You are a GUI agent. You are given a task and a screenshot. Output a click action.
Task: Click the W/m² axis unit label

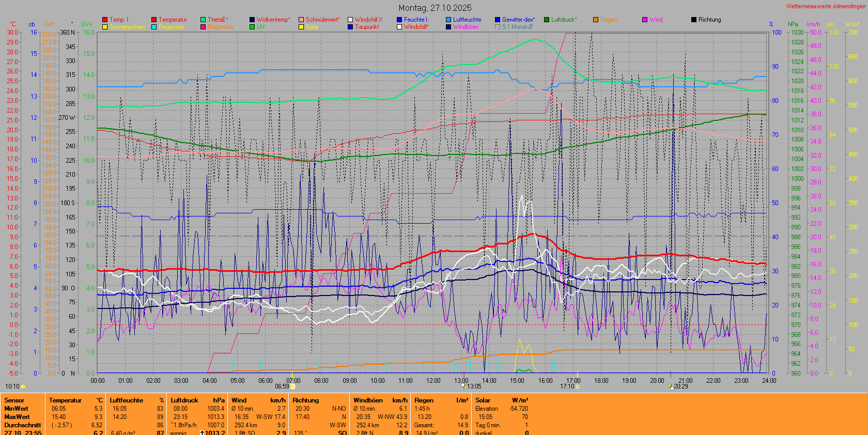(x=852, y=24)
